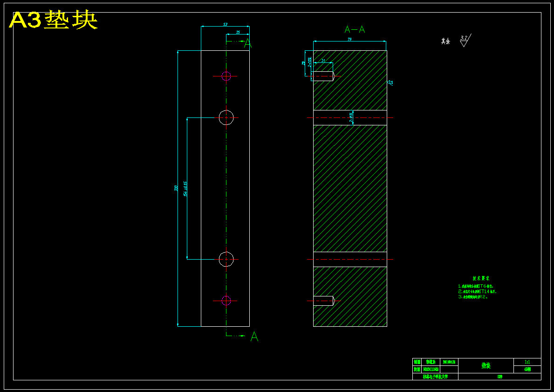Click the "009" drawing number cell

[x=499, y=377]
